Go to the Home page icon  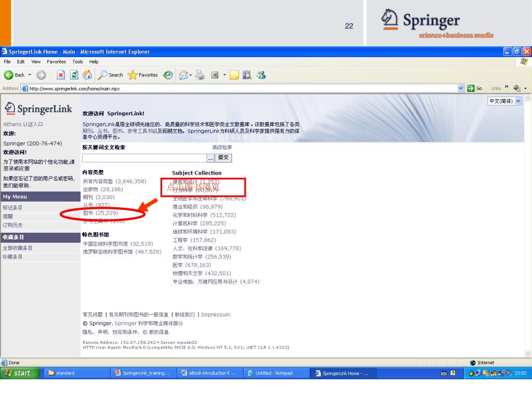(x=87, y=75)
